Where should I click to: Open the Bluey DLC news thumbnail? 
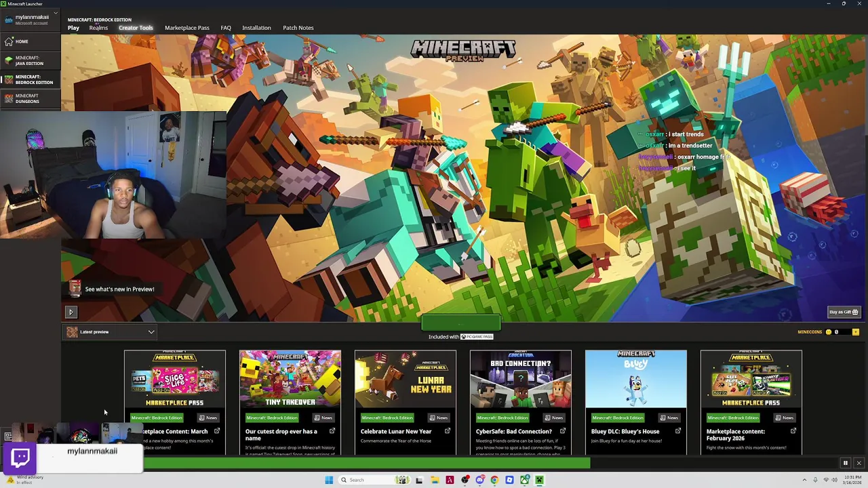[636, 379]
